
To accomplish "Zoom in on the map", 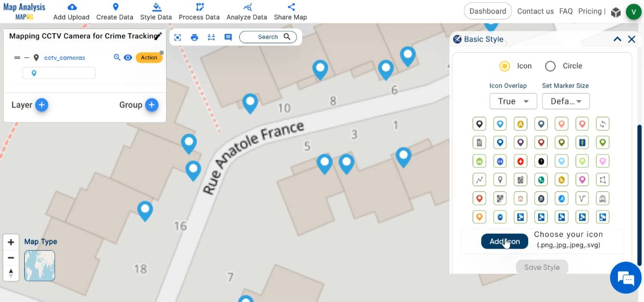I will pos(11,242).
